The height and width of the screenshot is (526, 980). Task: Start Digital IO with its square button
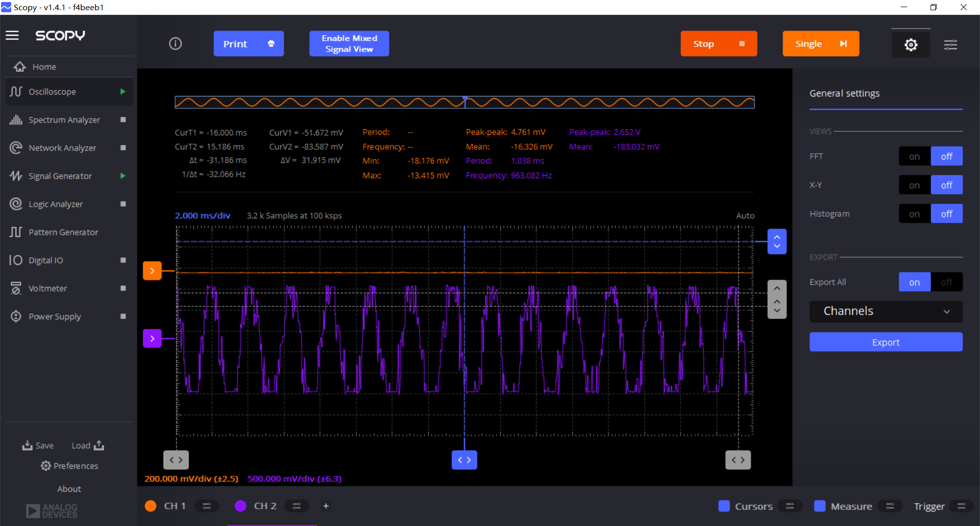[x=123, y=260]
